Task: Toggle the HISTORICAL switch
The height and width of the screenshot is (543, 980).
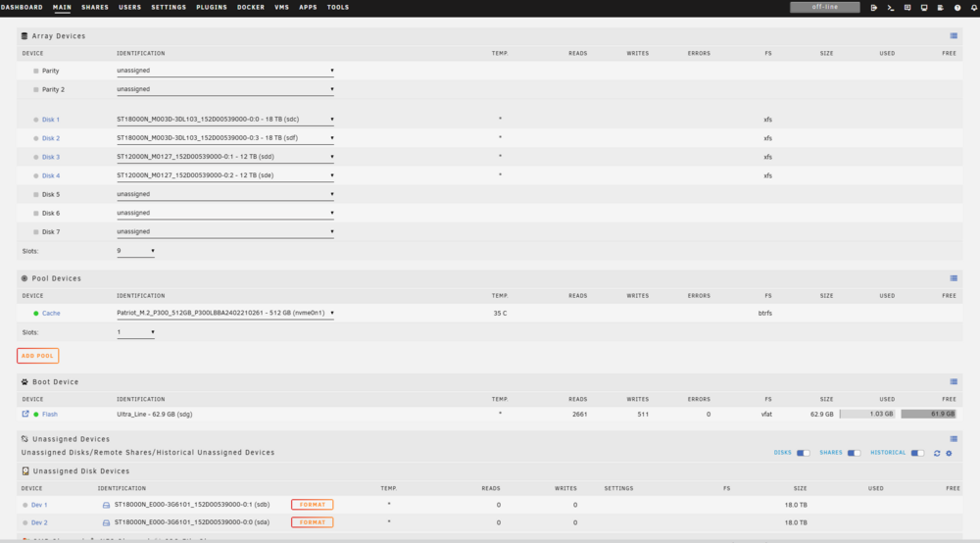Action: coord(917,453)
